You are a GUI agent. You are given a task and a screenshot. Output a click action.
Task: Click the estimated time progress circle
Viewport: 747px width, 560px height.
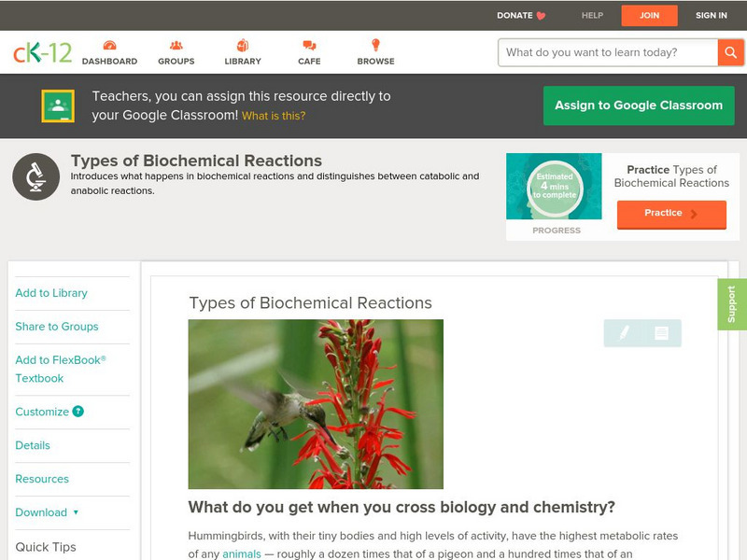pyautogui.click(x=555, y=188)
